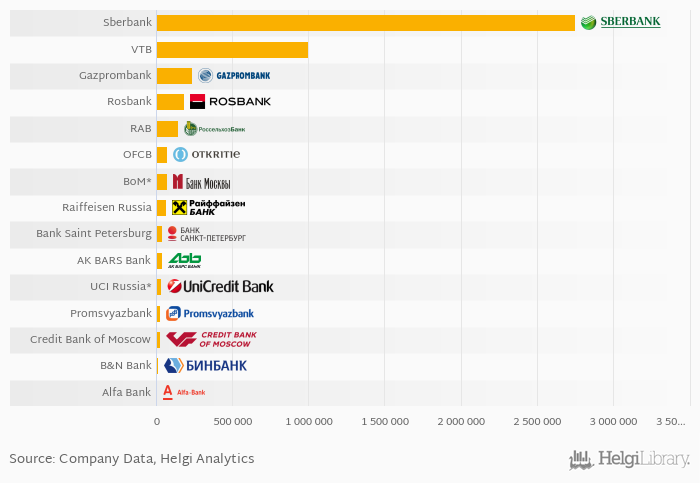Click the VTB axis label
Image resolution: width=700 pixels, height=483 pixels.
(x=141, y=50)
